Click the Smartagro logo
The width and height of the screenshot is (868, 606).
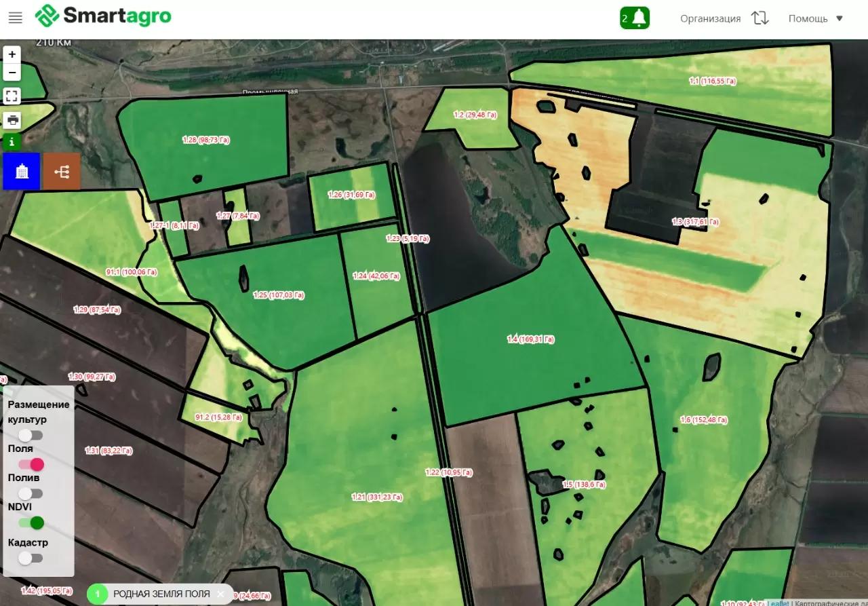[x=103, y=16]
